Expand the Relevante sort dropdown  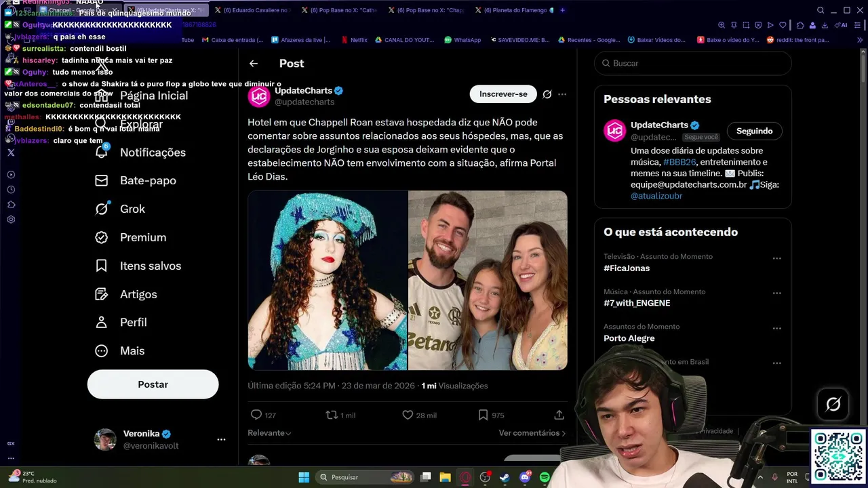point(269,433)
